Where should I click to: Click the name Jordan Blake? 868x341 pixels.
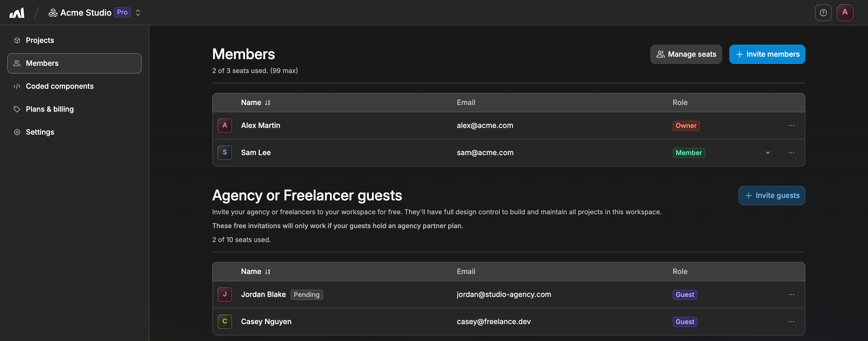pos(263,295)
